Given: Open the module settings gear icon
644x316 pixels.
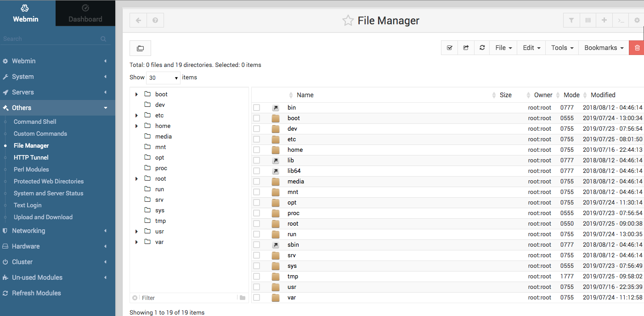Looking at the screenshot, I should coord(637,20).
